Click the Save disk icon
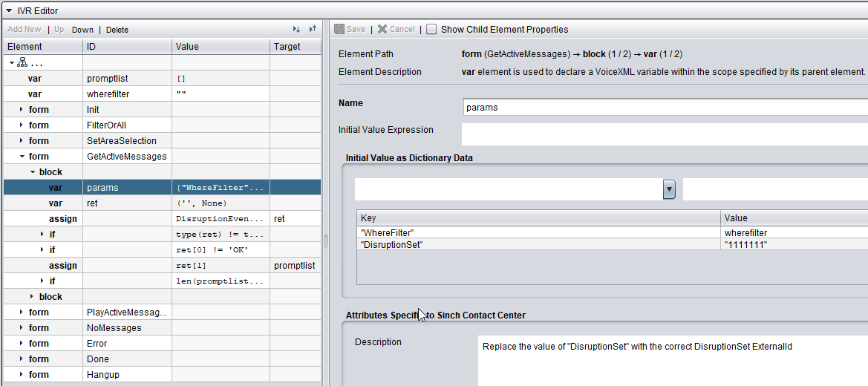 [x=339, y=30]
